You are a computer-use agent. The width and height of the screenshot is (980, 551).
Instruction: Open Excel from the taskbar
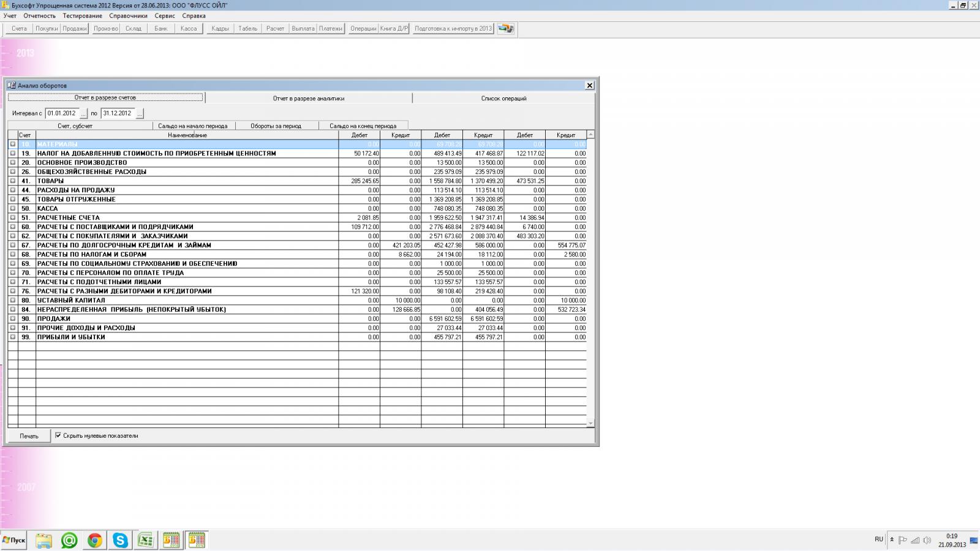tap(146, 540)
